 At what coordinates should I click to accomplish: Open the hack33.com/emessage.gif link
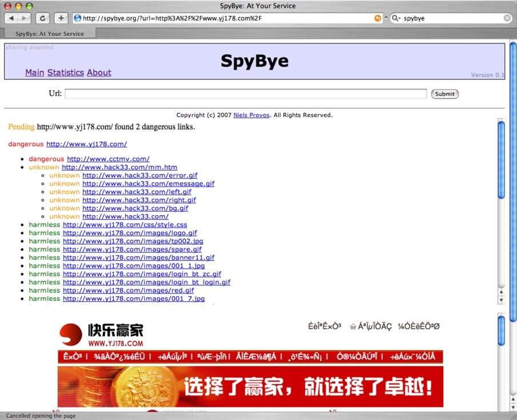(149, 184)
